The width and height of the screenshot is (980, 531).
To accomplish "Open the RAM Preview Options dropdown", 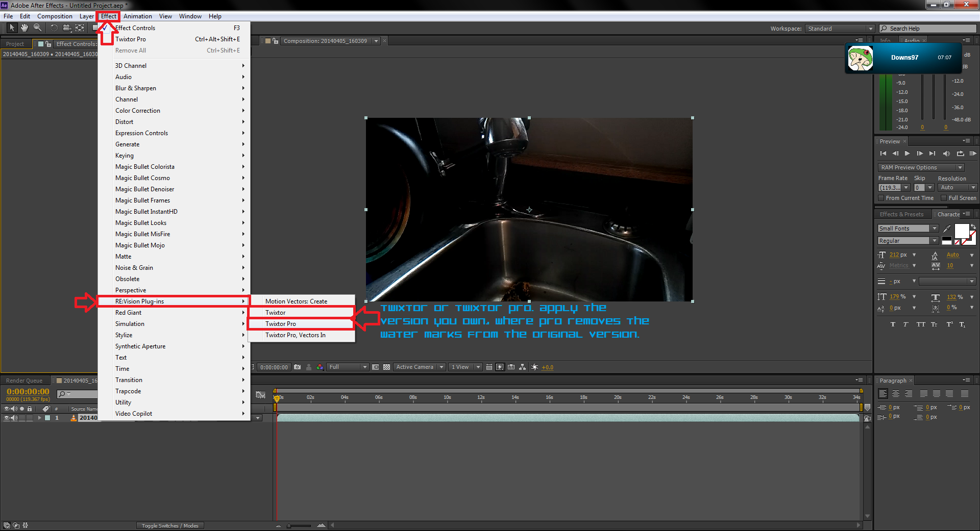I will tap(921, 167).
